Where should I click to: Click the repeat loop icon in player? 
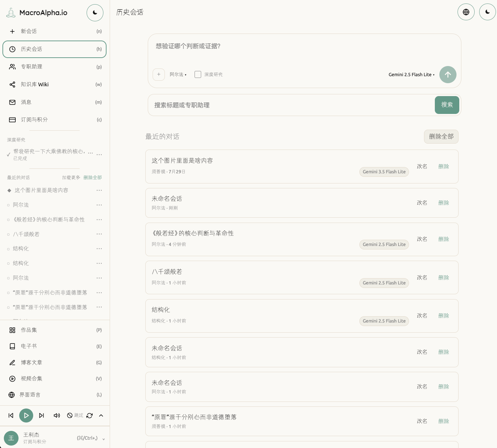(89, 416)
